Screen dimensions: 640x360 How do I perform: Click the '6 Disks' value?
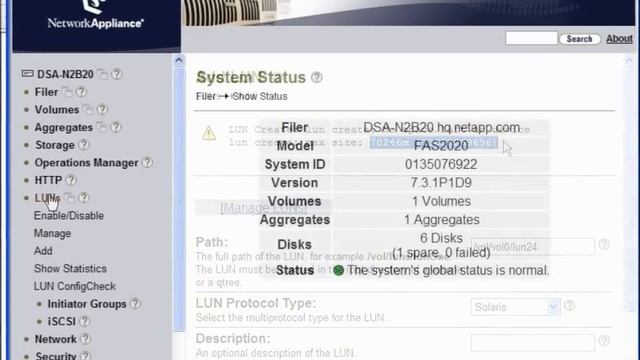[x=441, y=238]
